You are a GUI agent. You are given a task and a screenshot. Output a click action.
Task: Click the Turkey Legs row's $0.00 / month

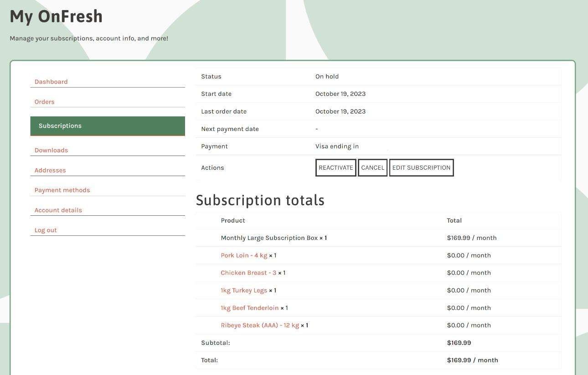click(x=469, y=290)
